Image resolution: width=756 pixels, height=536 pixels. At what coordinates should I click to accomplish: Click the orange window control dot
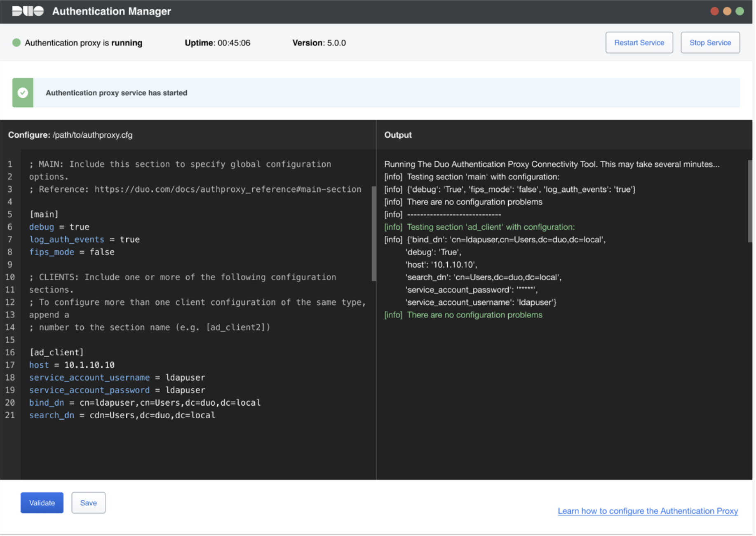point(727,11)
